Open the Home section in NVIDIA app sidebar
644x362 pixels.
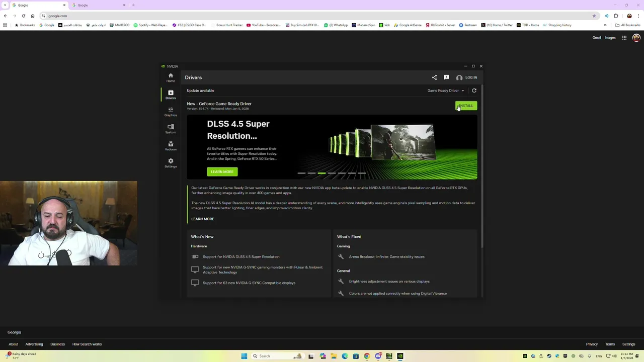(171, 77)
